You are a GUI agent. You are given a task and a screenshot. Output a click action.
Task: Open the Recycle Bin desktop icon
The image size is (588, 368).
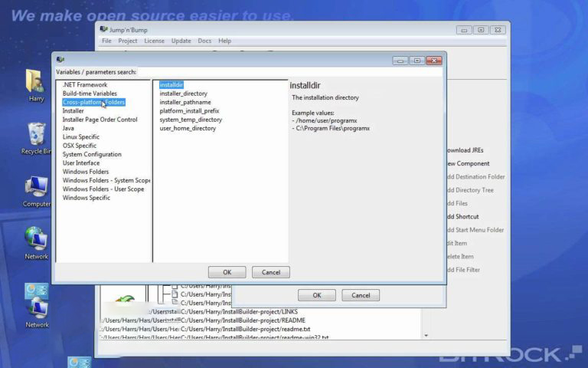(36, 138)
